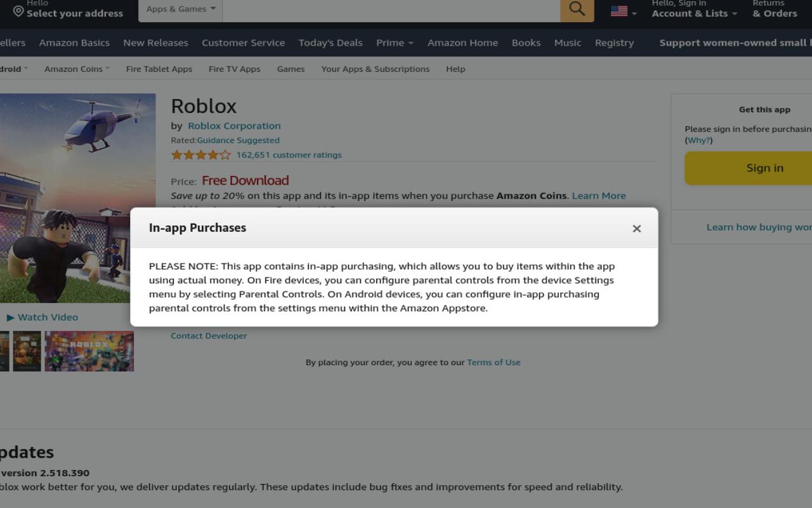Open the Help subnav item
Viewport: 812px width, 508px height.
point(455,69)
